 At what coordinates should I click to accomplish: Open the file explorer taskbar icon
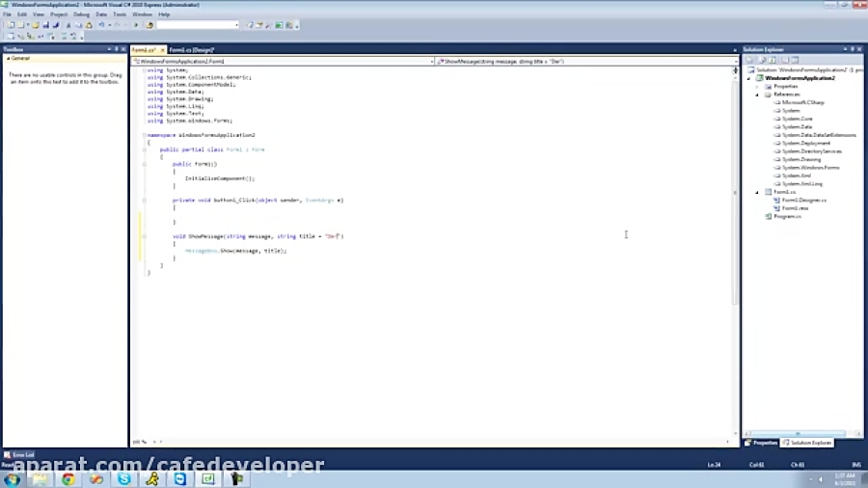click(40, 479)
